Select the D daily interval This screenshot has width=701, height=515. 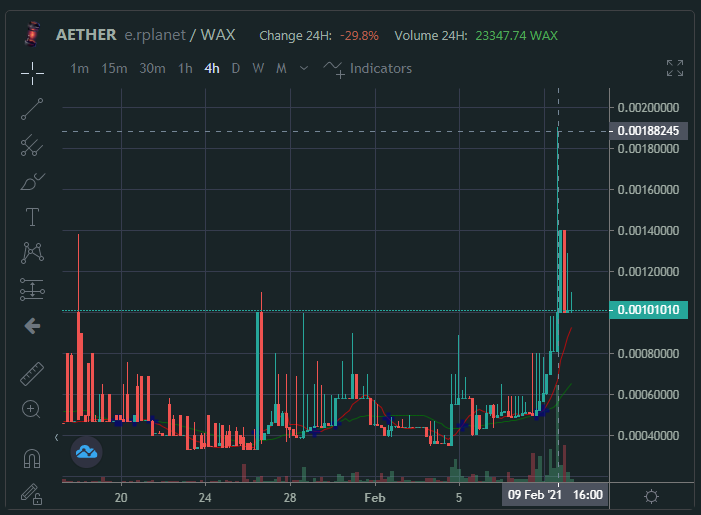click(236, 68)
